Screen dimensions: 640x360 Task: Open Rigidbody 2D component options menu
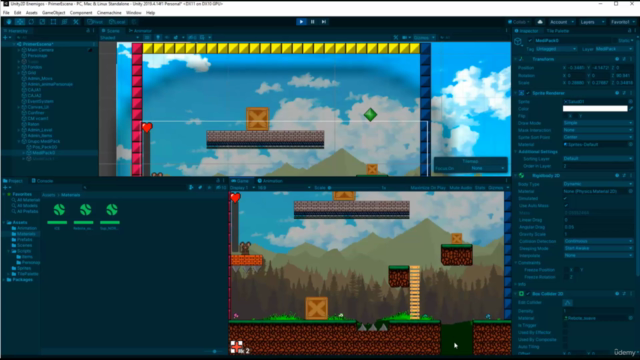pyautogui.click(x=631, y=176)
